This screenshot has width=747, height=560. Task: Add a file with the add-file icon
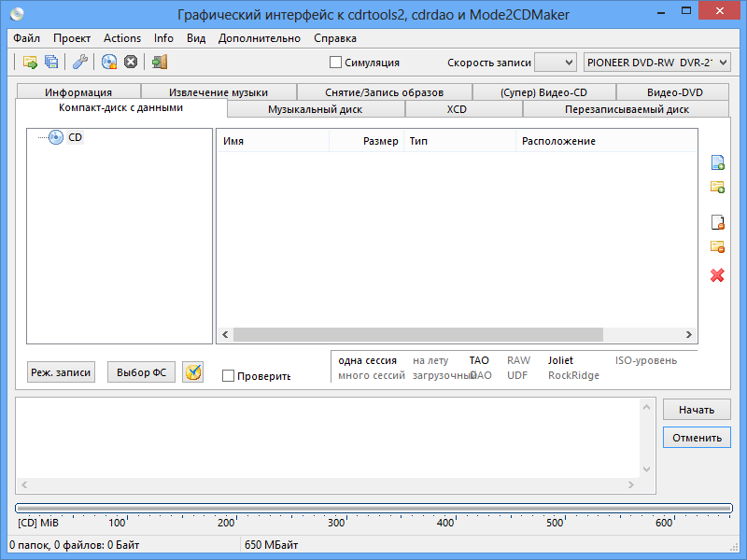click(717, 162)
